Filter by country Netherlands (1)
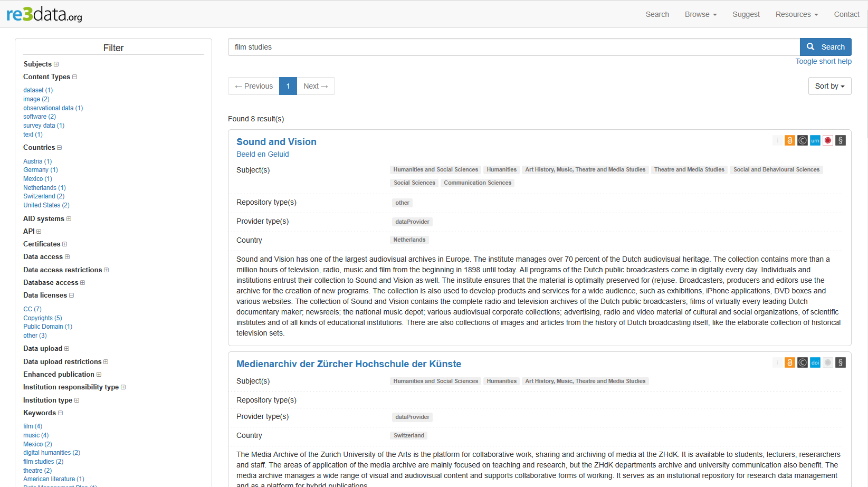Image resolution: width=868 pixels, height=487 pixels. [x=44, y=188]
